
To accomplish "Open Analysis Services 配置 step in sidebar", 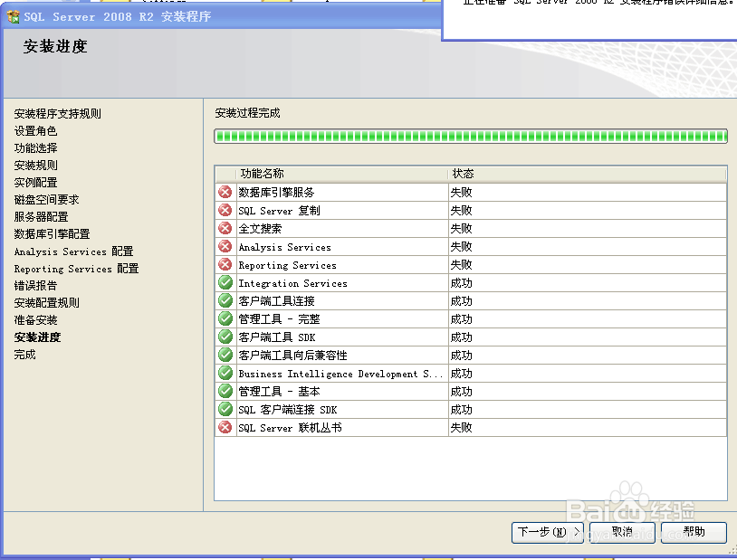I will 74,252.
